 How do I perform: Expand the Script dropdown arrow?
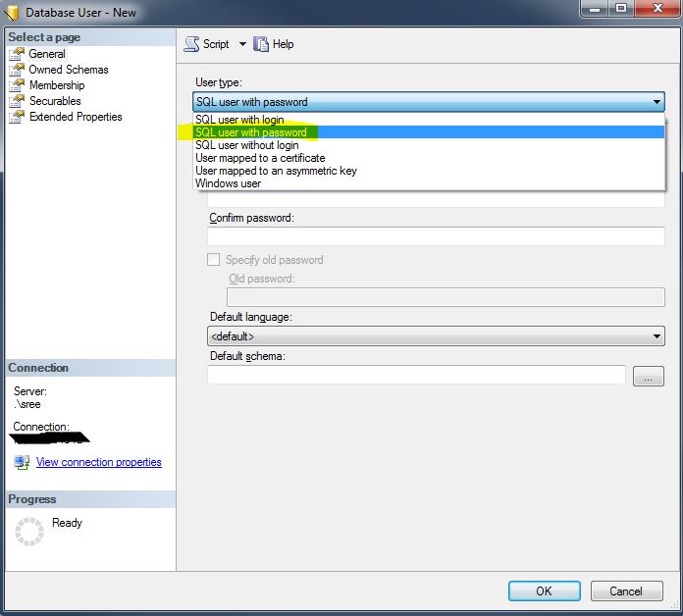pyautogui.click(x=243, y=44)
